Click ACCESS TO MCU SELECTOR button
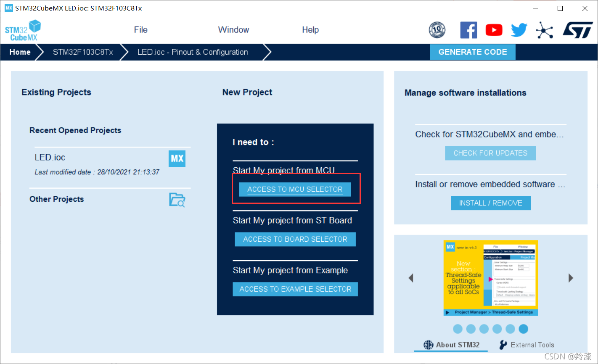Screen dimensions: 598x364 (x=295, y=189)
